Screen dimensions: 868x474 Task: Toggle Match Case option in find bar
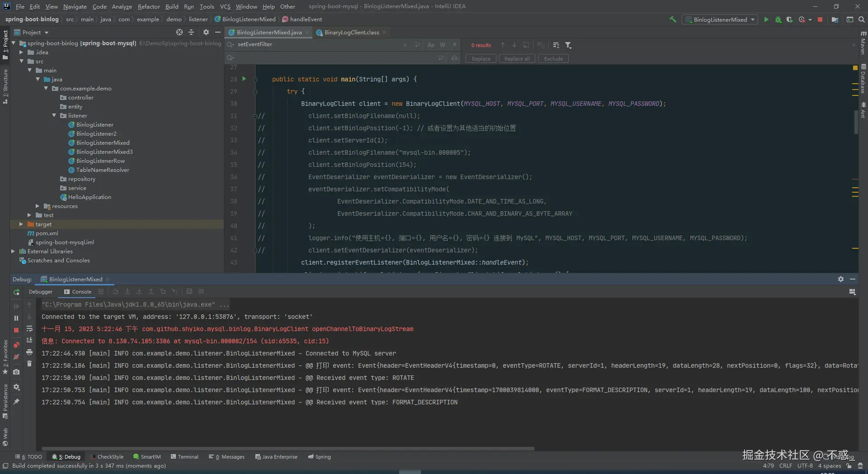coord(430,45)
